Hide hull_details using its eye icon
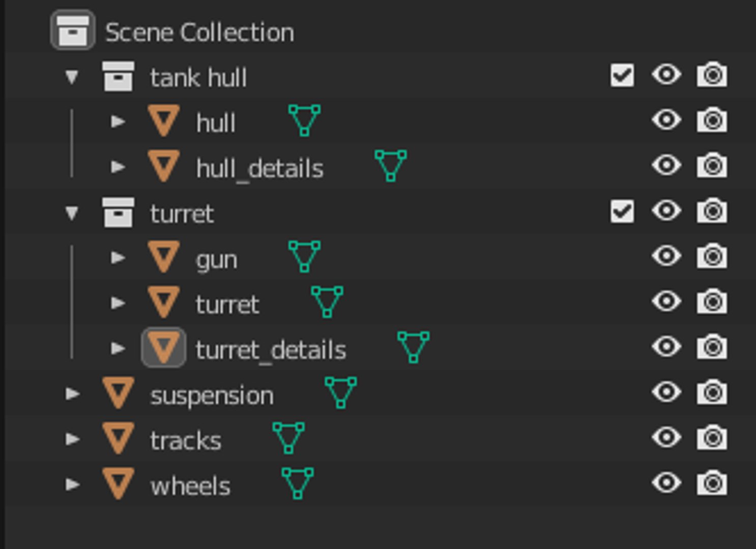 (666, 165)
